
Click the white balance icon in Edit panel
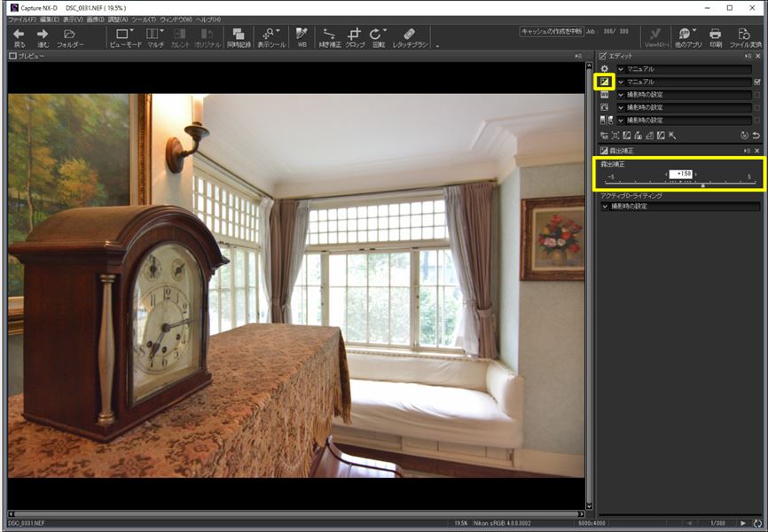(605, 95)
